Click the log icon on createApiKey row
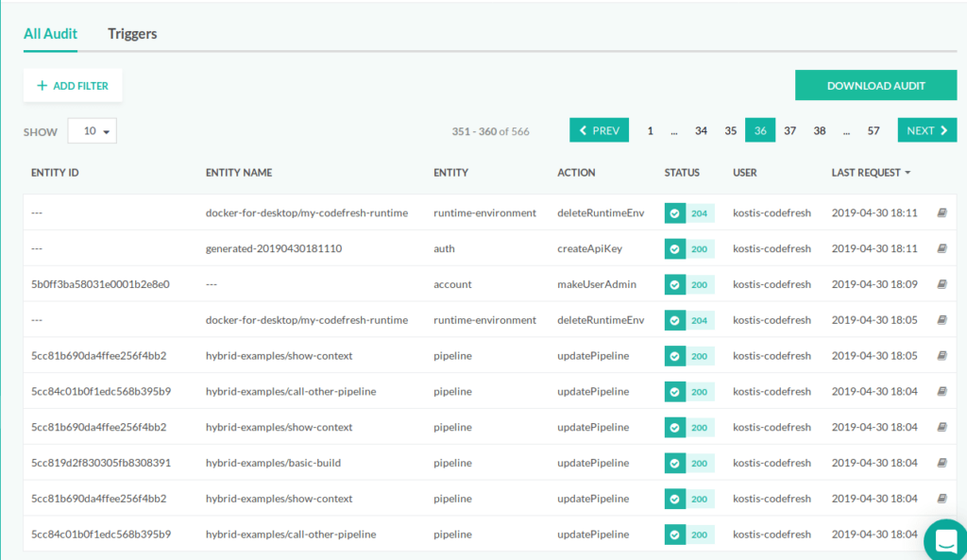Screen dimensions: 967x560 pos(942,248)
